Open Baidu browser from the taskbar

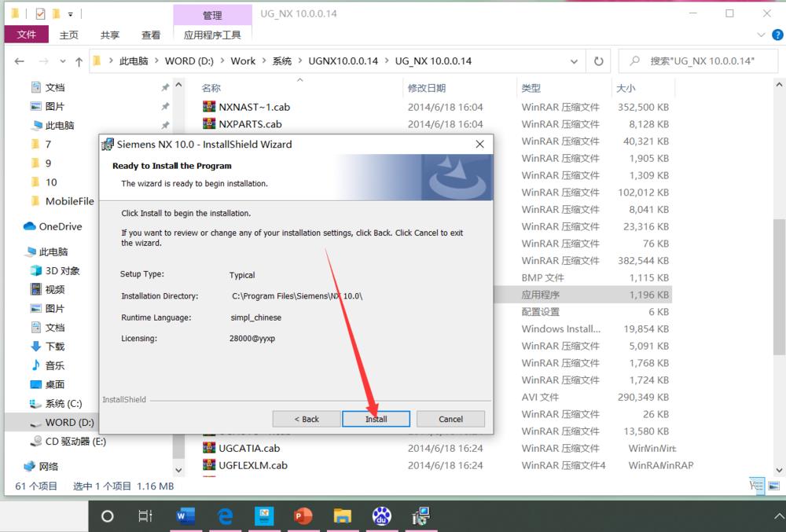(x=382, y=516)
